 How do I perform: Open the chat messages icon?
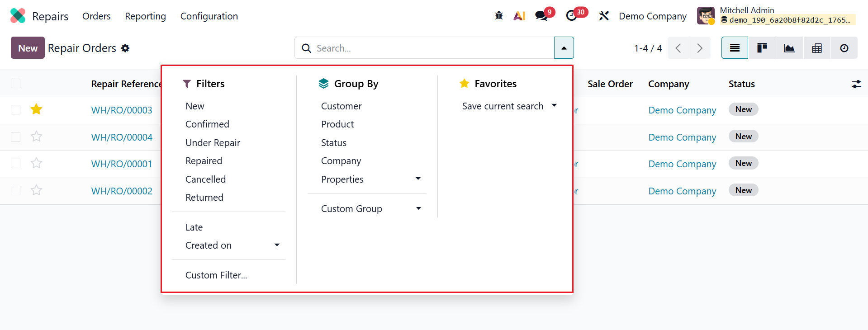tap(541, 16)
